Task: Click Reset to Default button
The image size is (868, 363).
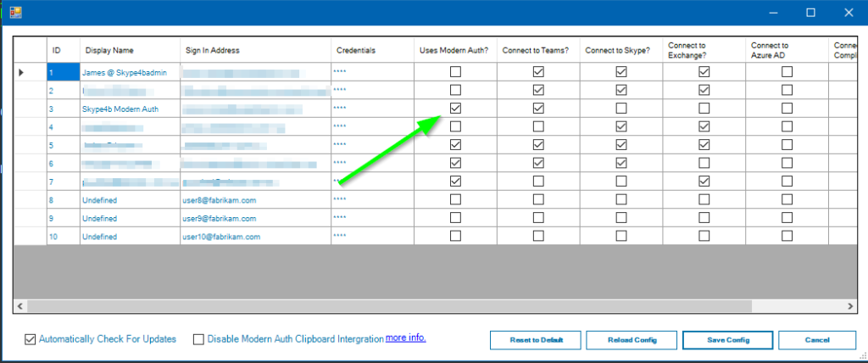Action: (x=535, y=339)
